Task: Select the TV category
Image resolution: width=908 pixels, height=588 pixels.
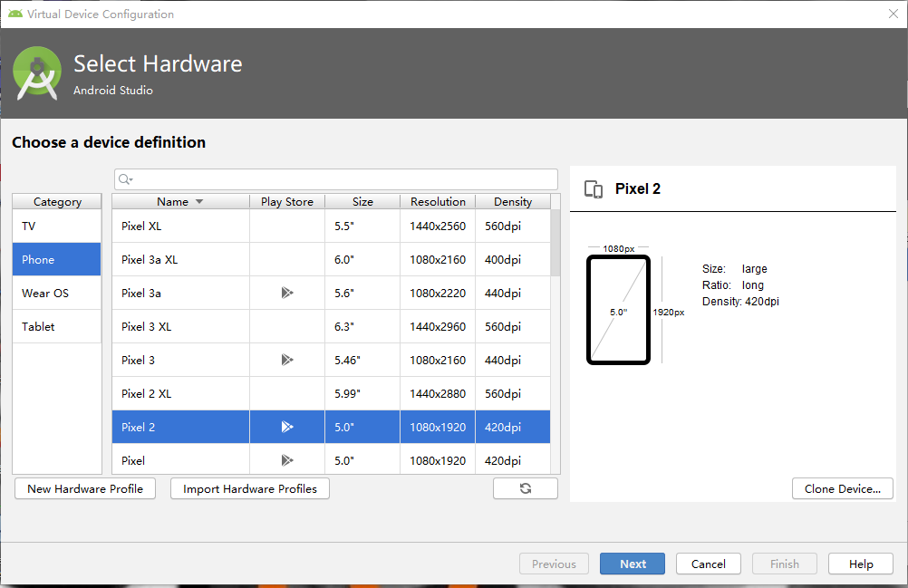Action: [57, 227]
